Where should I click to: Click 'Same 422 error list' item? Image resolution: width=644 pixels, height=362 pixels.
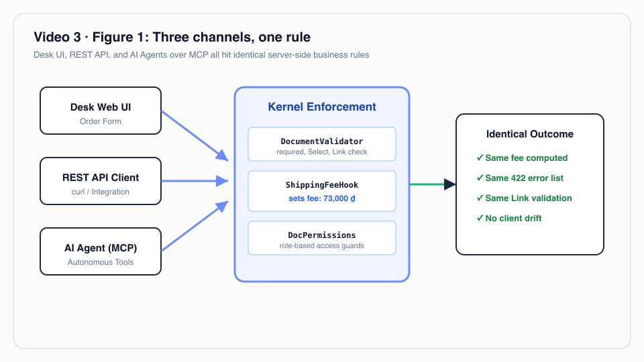pyautogui.click(x=520, y=178)
